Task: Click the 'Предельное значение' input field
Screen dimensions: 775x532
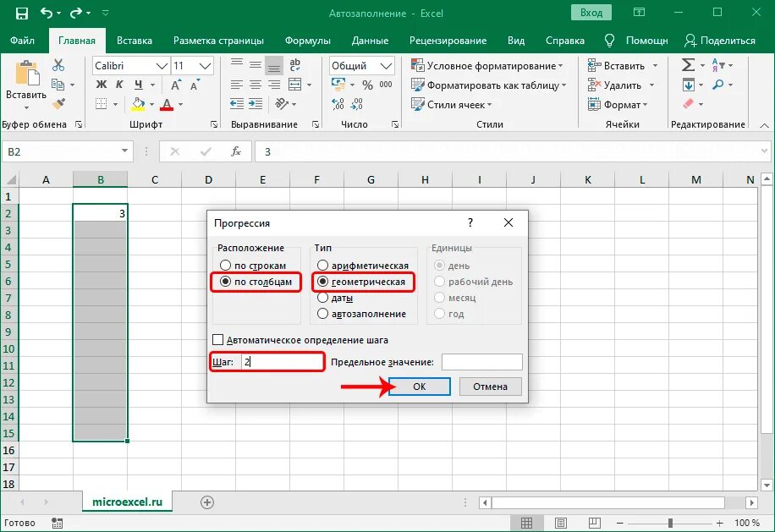Action: tap(482, 362)
